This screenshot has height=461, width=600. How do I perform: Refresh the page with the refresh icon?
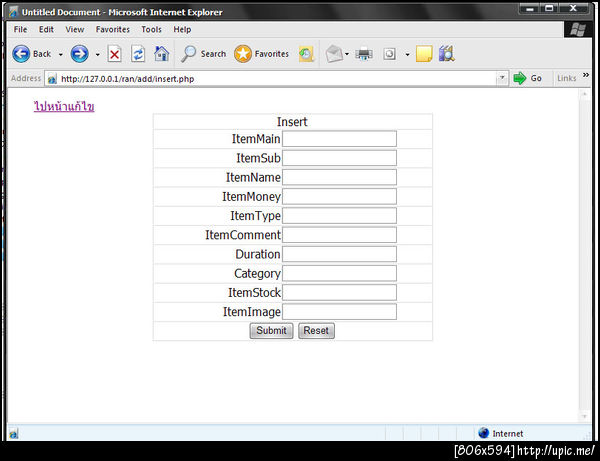pyautogui.click(x=138, y=54)
